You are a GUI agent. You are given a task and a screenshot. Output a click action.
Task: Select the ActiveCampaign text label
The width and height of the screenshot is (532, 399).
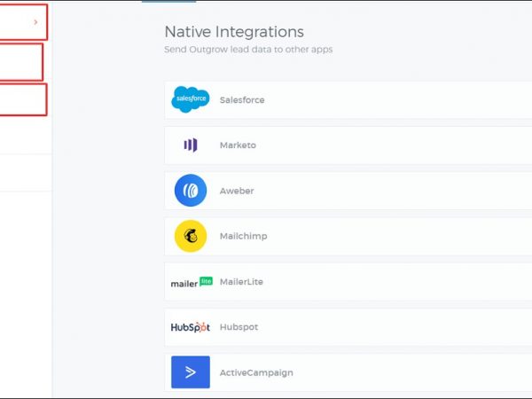(256, 373)
